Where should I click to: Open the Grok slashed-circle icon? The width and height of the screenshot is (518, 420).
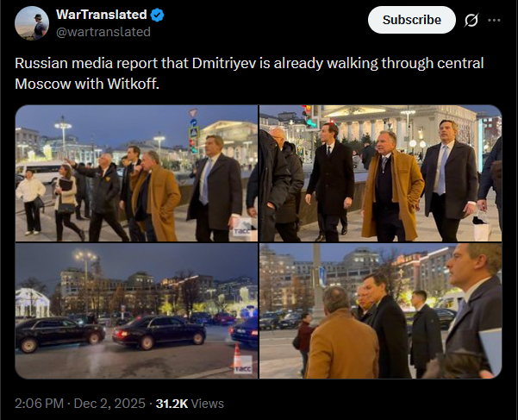click(471, 20)
